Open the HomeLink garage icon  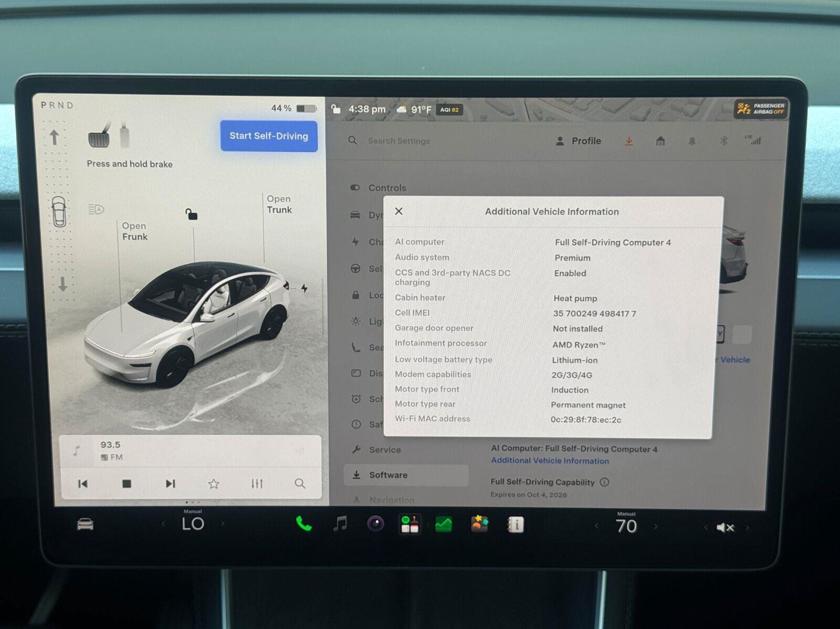click(x=660, y=141)
